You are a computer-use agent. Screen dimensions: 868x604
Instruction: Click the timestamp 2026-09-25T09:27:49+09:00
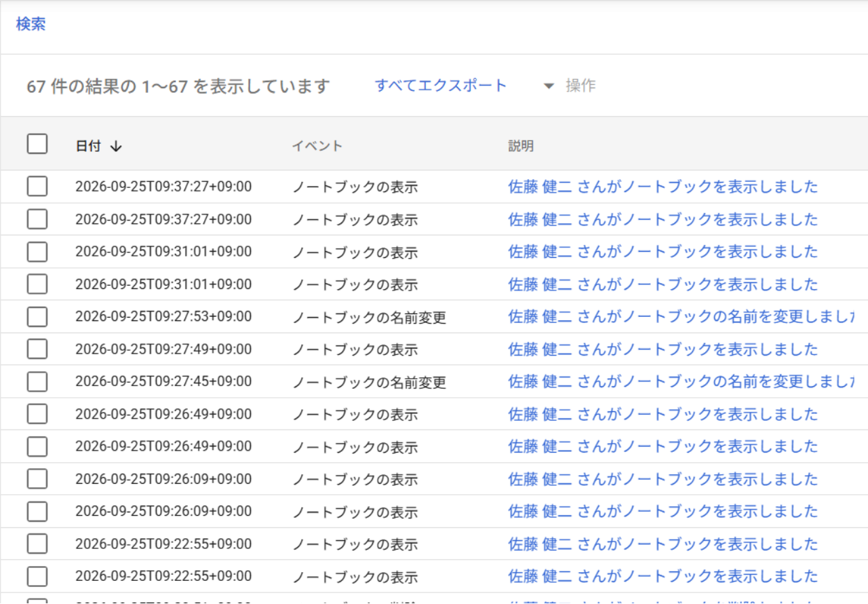[163, 350]
